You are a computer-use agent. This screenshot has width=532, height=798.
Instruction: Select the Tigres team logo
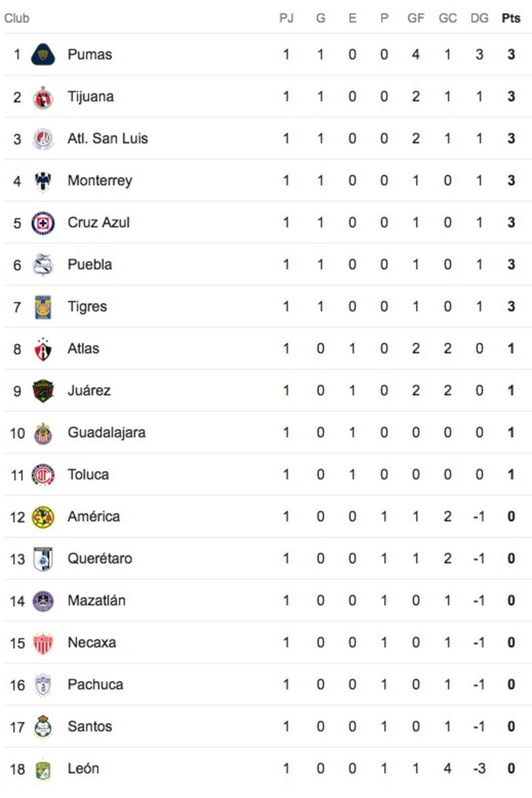point(43,307)
